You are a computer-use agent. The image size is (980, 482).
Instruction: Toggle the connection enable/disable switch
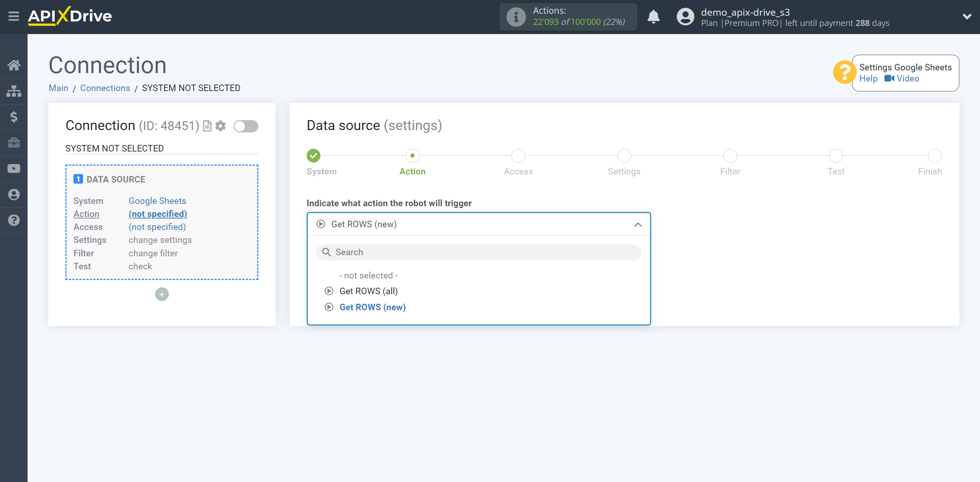point(246,126)
